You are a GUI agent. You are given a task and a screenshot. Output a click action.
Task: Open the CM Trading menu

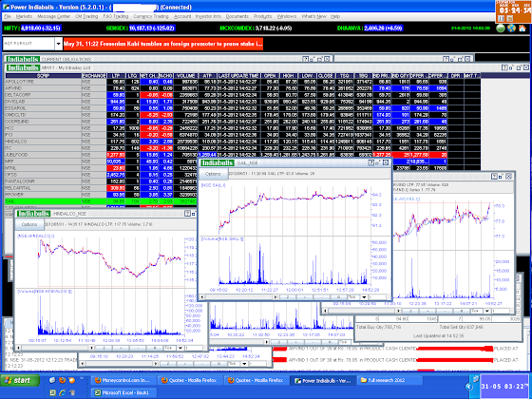click(86, 16)
